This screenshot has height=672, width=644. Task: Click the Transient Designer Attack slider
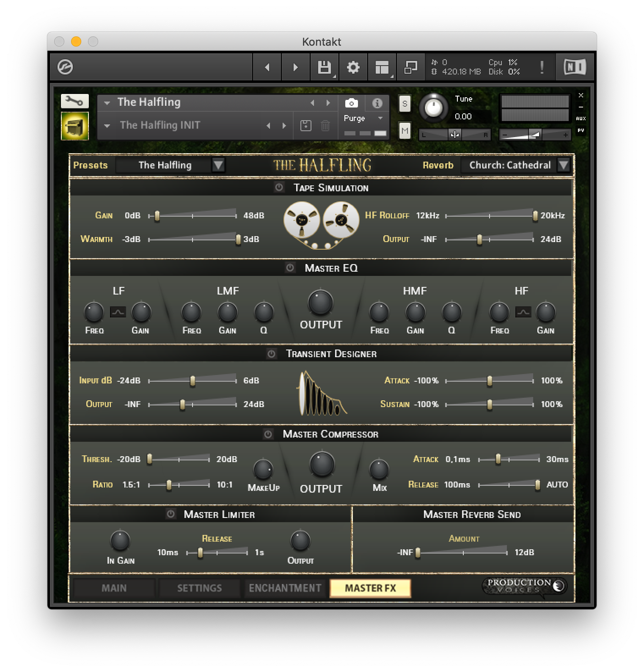(x=490, y=381)
